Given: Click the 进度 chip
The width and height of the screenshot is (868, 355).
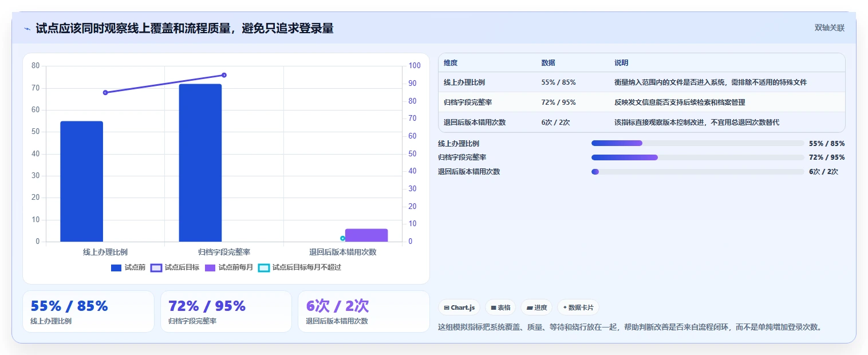Looking at the screenshot, I should 536,307.
